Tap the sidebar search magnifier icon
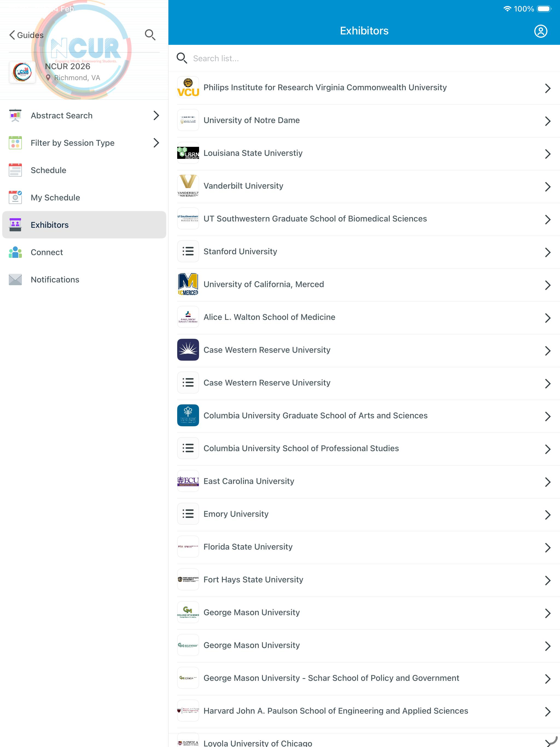The height and width of the screenshot is (747, 560). pos(150,35)
